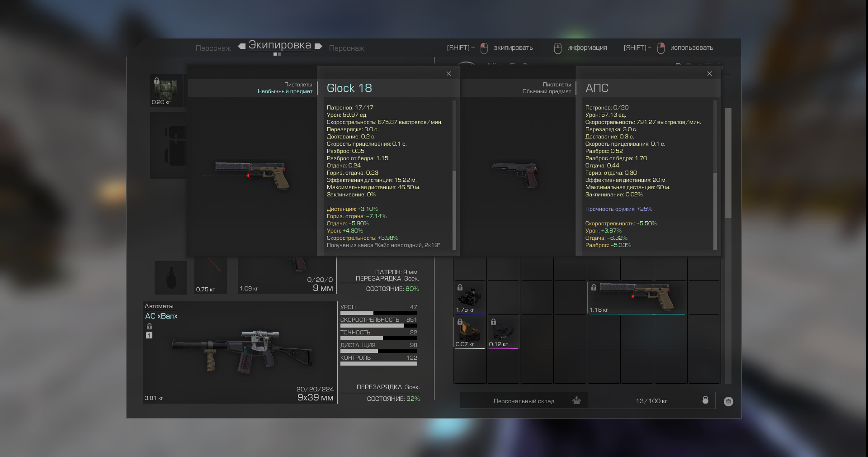Select the melee slot 0.75 кг

211,275
